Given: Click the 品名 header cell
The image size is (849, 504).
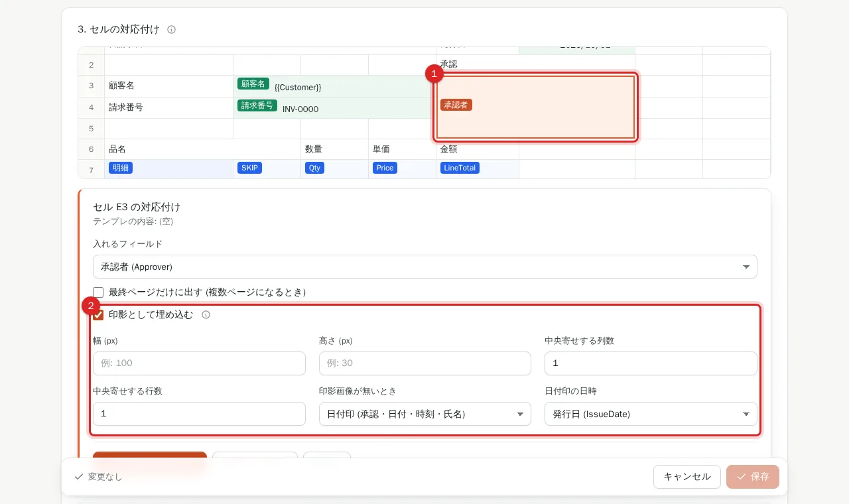Looking at the screenshot, I should coord(202,149).
